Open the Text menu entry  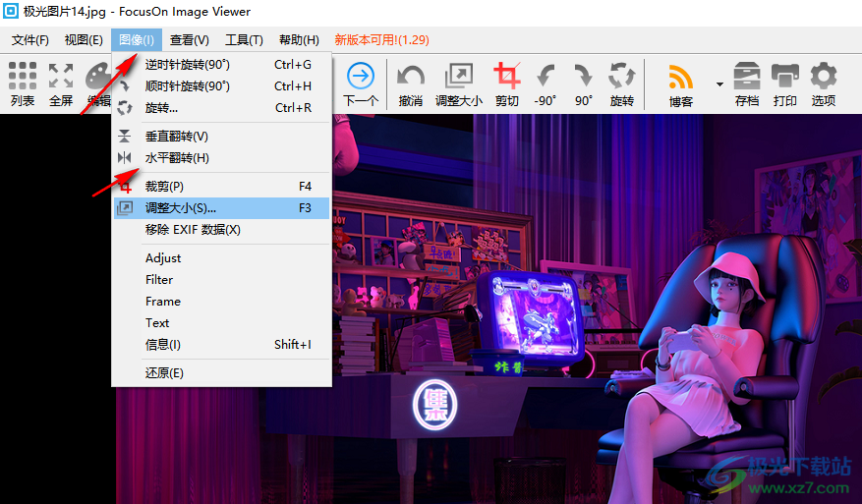(x=221, y=323)
